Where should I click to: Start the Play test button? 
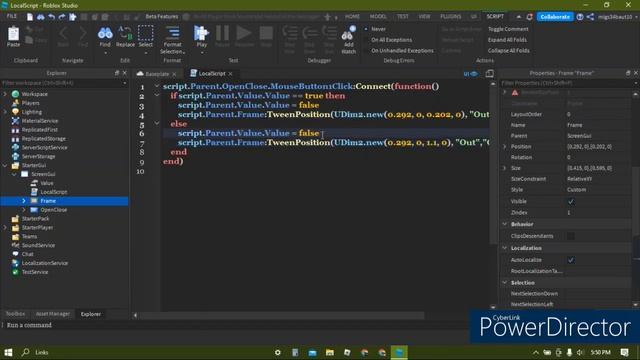click(x=201, y=33)
